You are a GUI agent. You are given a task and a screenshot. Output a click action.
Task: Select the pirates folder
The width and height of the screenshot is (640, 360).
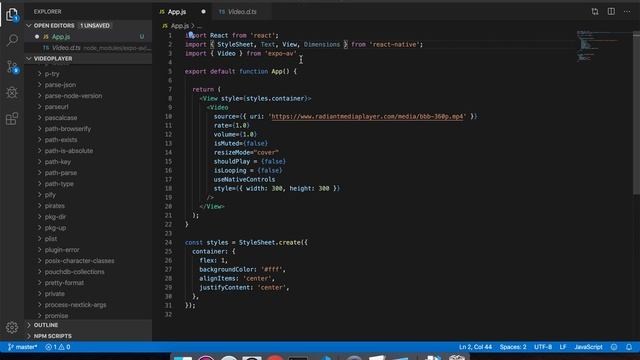[x=88, y=206]
